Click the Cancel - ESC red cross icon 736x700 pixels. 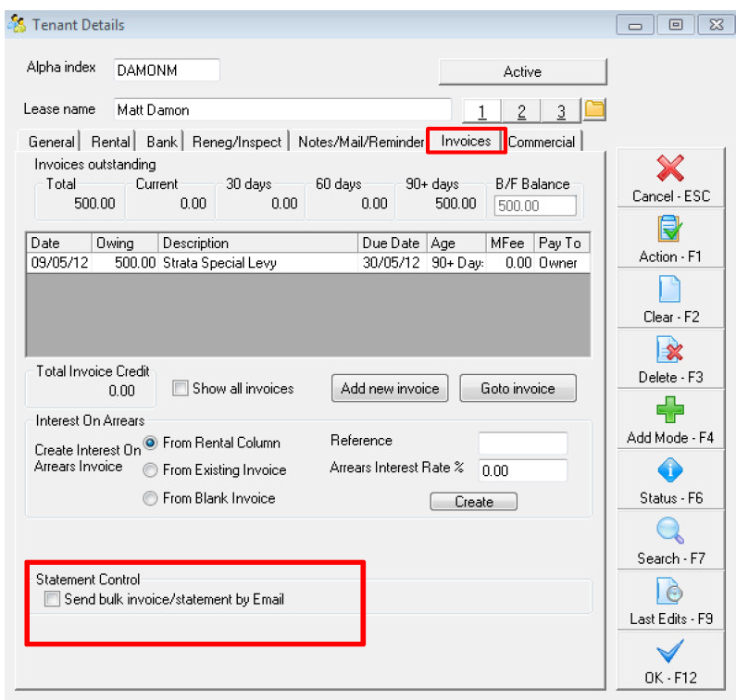tap(670, 169)
